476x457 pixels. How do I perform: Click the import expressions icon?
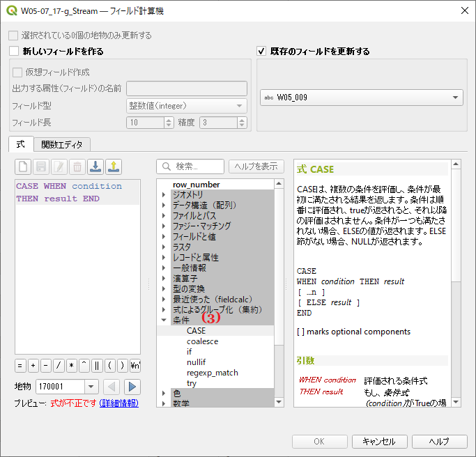pos(95,166)
